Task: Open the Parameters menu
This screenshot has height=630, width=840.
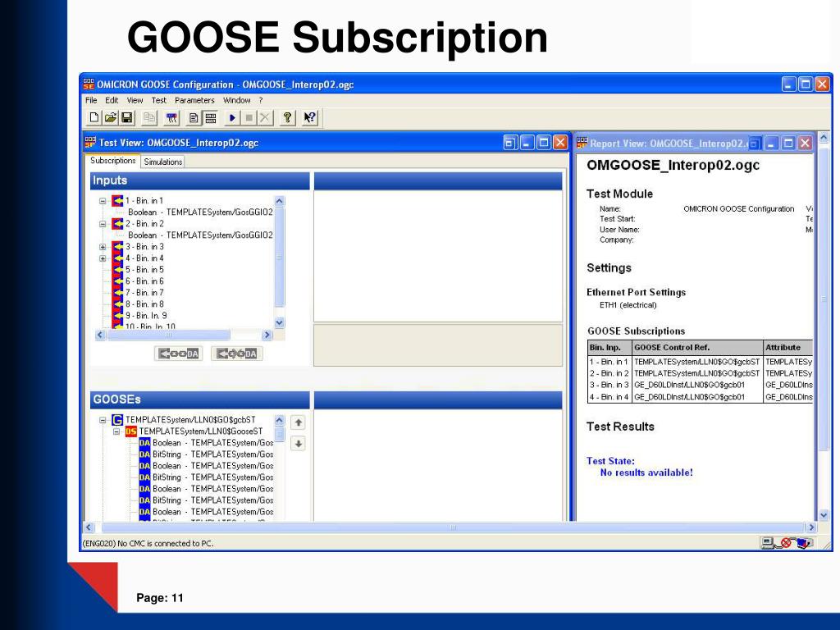Action: coord(194,100)
